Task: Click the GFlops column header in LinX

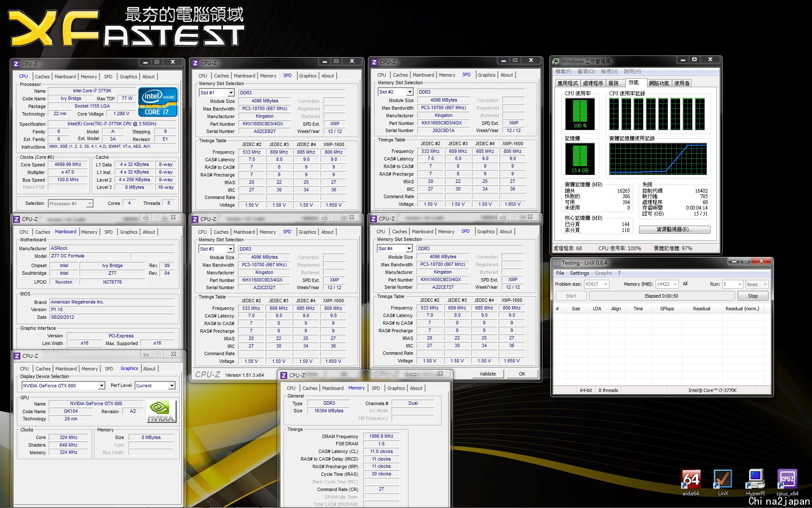Action: 667,309
